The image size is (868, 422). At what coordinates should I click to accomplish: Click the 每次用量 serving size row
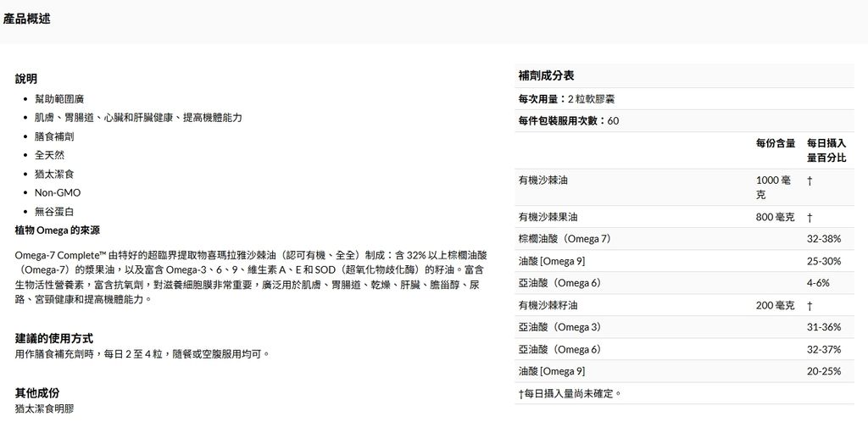(566, 99)
